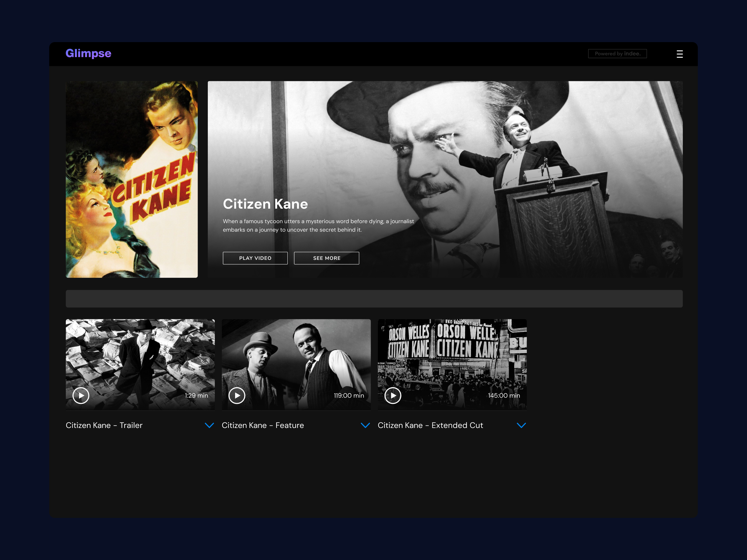Open the Citizen Kane poster image
This screenshot has height=560, width=747.
(x=132, y=179)
